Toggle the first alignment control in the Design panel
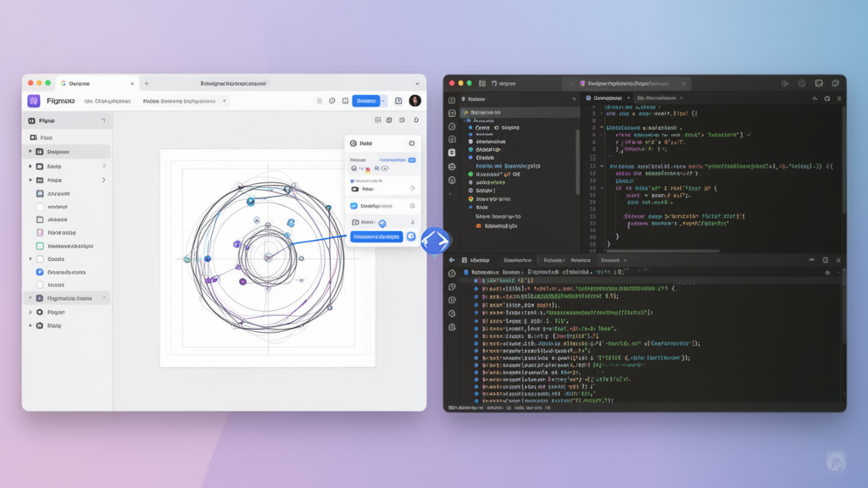 click(354, 168)
